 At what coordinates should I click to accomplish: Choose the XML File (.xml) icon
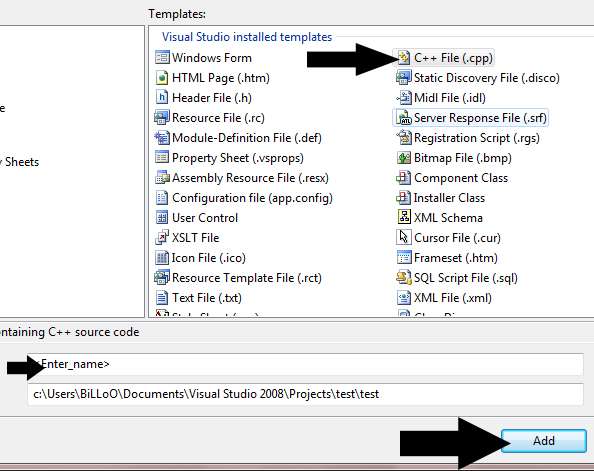coord(404,298)
